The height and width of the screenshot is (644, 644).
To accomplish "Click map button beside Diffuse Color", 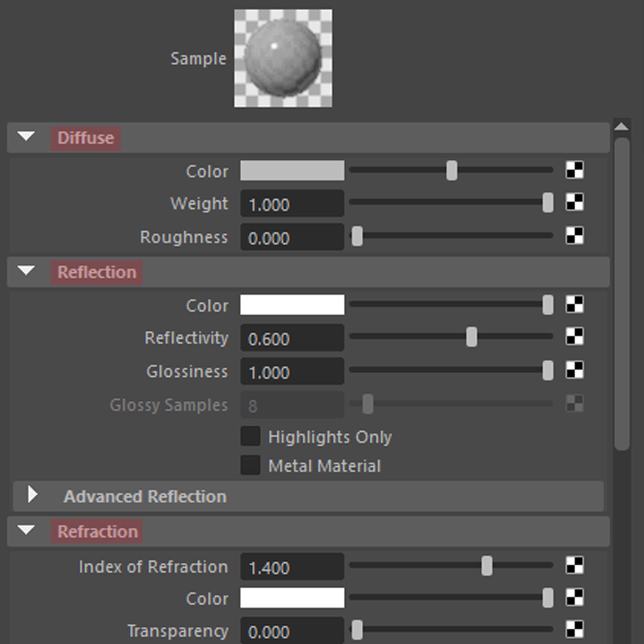I will [575, 170].
